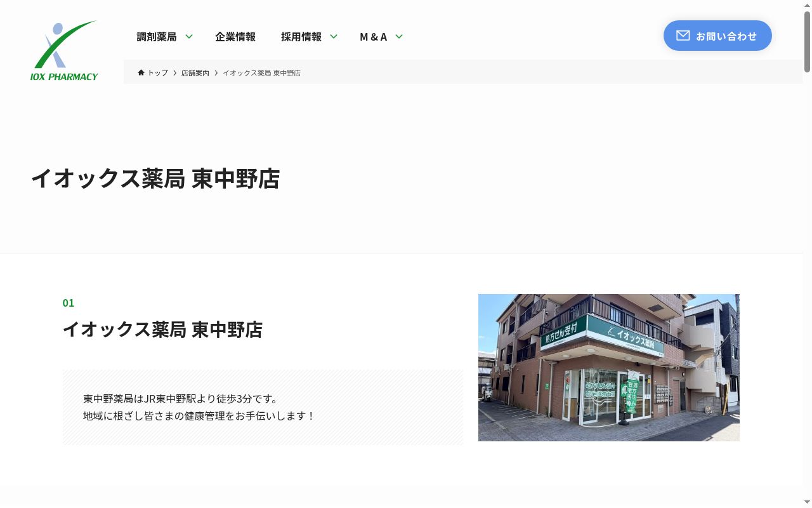812x508 pixels.
Task: Click the IOX Pharmacy logo
Action: [x=64, y=51]
